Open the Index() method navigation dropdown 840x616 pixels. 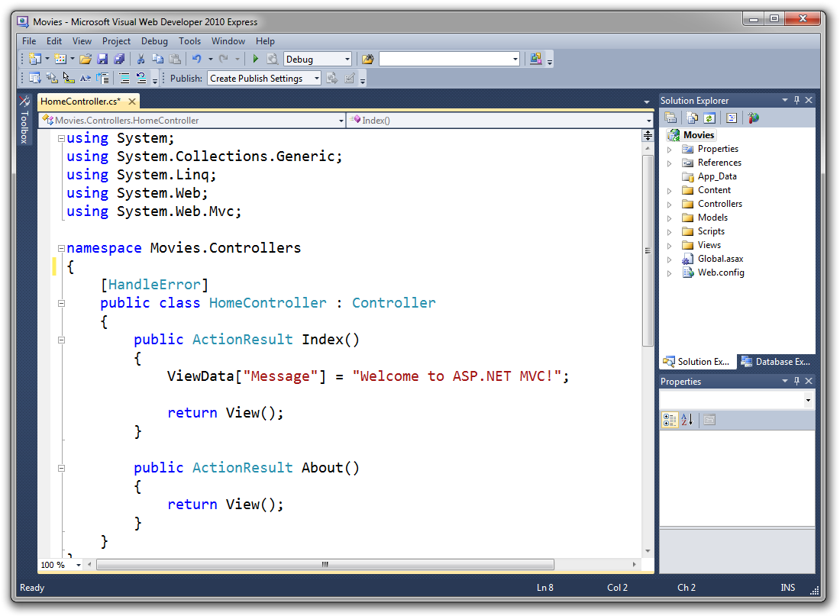pyautogui.click(x=648, y=120)
